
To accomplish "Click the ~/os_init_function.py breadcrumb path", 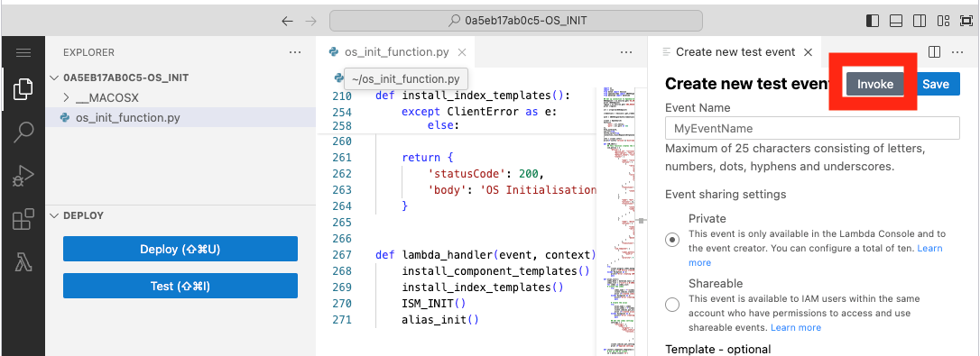I will point(405,78).
